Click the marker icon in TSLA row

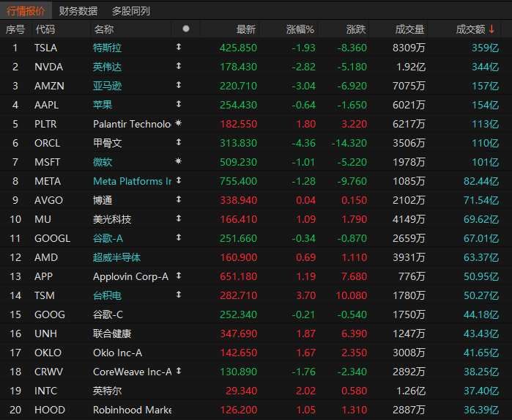pos(179,47)
